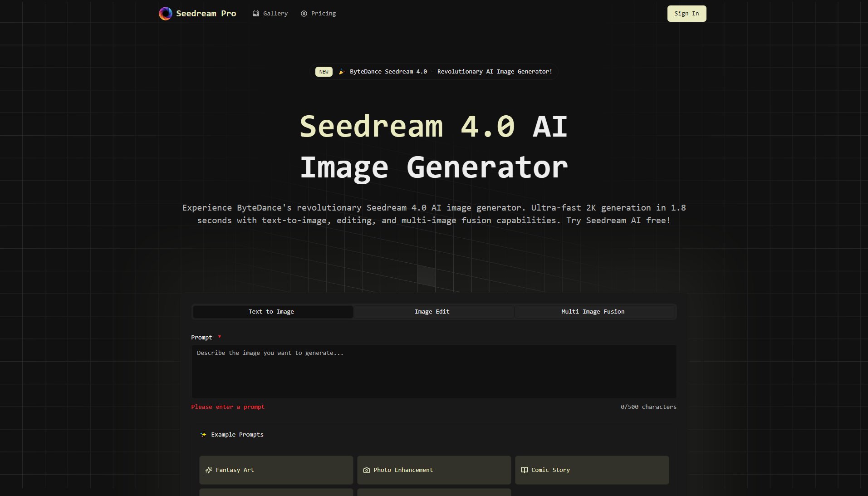The height and width of the screenshot is (496, 868).
Task: Click the NEW badge in the banner
Action: [x=324, y=72]
